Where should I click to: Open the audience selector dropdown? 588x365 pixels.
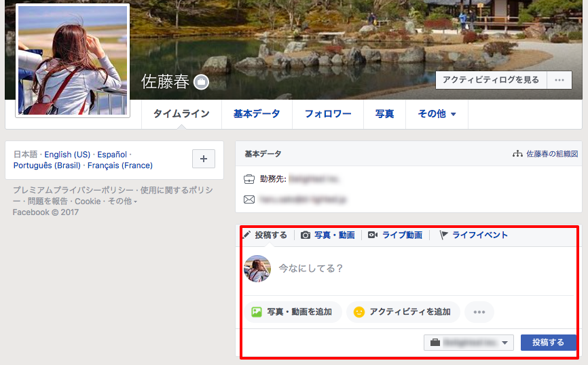coord(468,343)
